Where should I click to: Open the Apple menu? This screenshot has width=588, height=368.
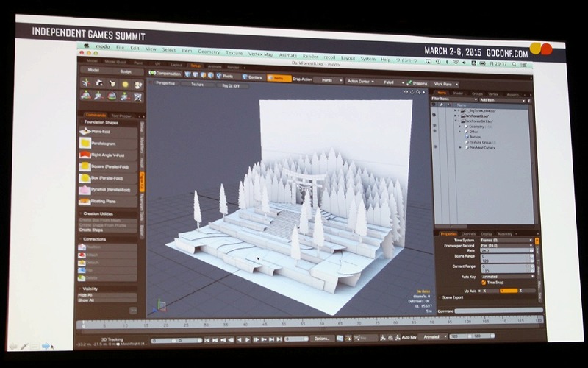pyautogui.click(x=86, y=46)
